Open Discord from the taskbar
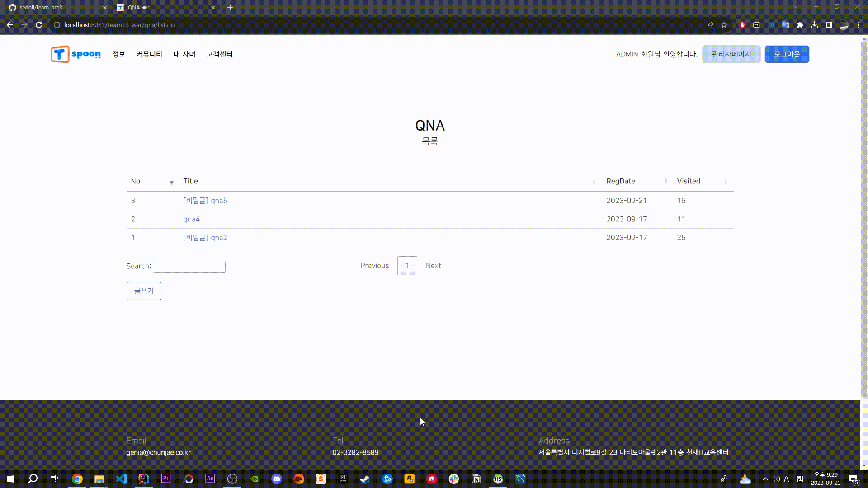 click(x=277, y=479)
